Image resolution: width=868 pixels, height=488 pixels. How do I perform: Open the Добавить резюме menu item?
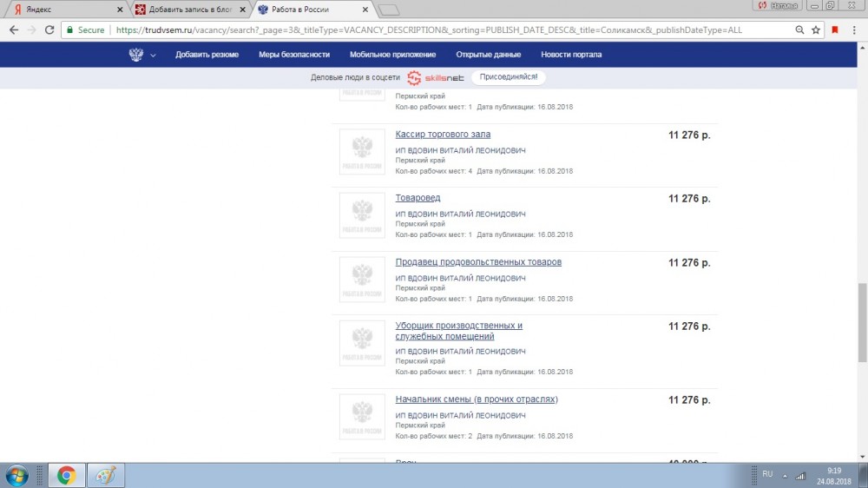pyautogui.click(x=207, y=55)
